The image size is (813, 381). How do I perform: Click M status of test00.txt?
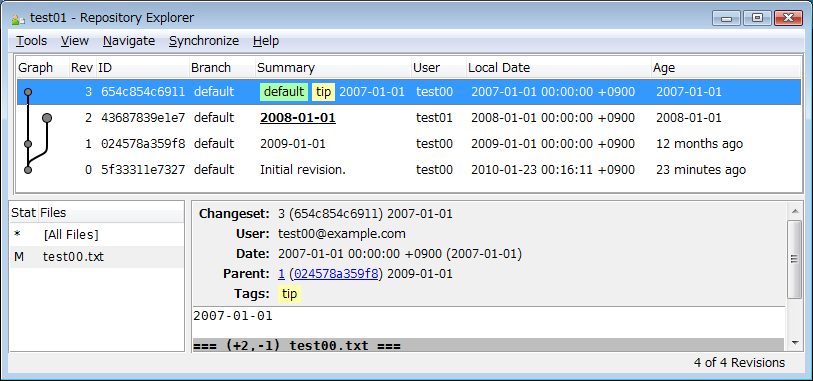click(19, 257)
